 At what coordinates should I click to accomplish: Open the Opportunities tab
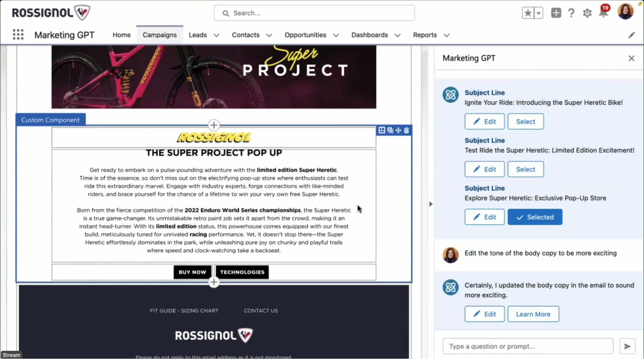(305, 35)
